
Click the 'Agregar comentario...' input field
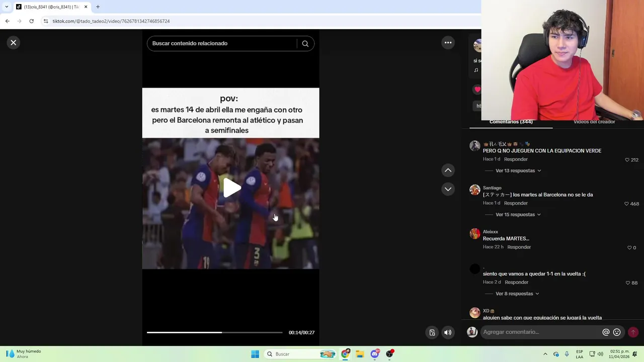pyautogui.click(x=541, y=332)
